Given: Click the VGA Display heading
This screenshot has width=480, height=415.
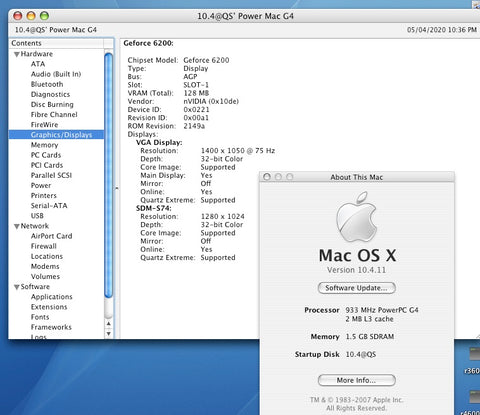Looking at the screenshot, I should [x=159, y=143].
